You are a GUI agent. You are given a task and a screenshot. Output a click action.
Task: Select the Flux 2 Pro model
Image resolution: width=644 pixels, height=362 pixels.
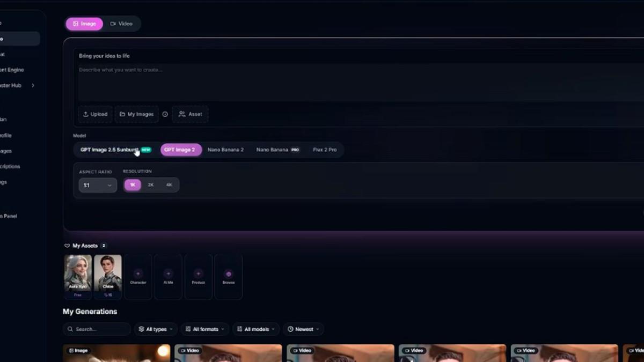(x=325, y=150)
